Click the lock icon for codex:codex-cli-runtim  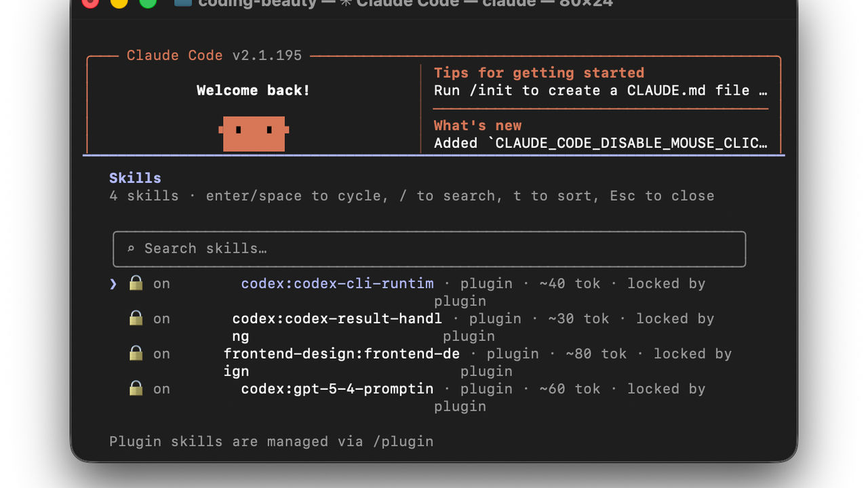pyautogui.click(x=136, y=283)
